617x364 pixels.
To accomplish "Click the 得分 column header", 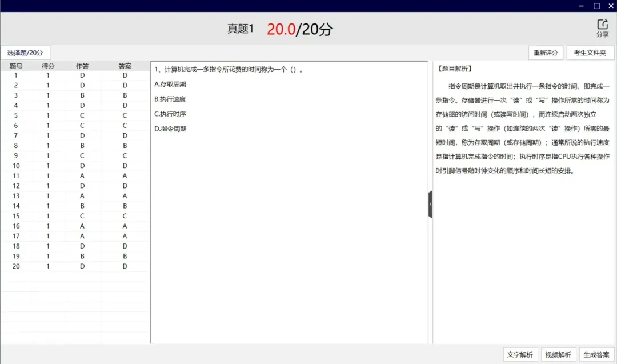I will tap(48, 66).
